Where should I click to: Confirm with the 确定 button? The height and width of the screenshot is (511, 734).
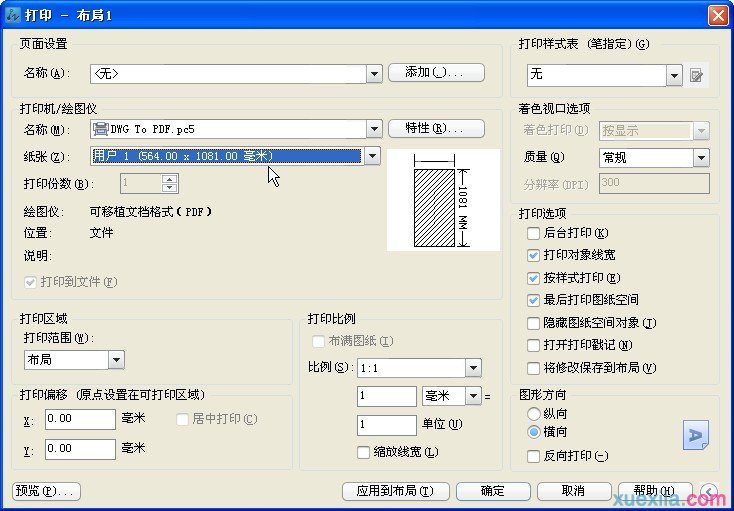click(493, 491)
